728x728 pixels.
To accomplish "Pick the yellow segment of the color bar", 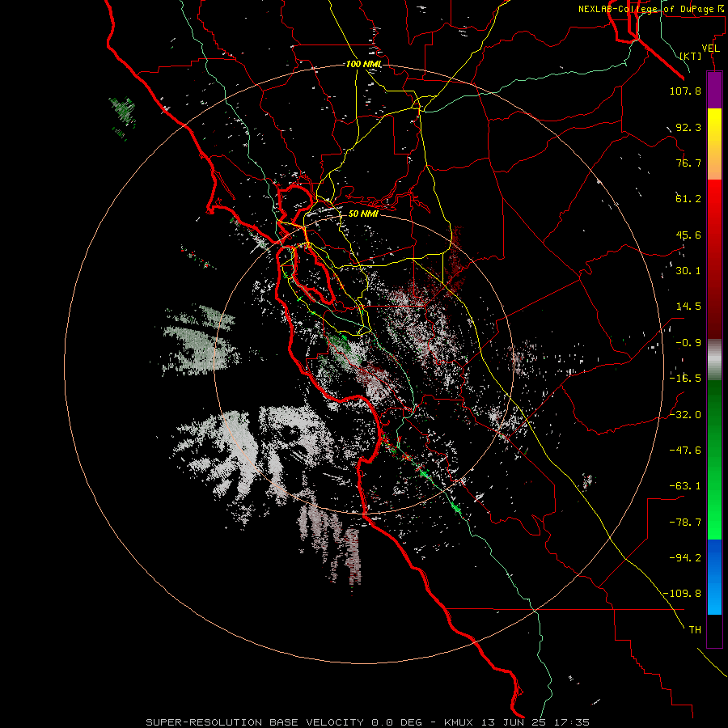I will tap(714, 125).
